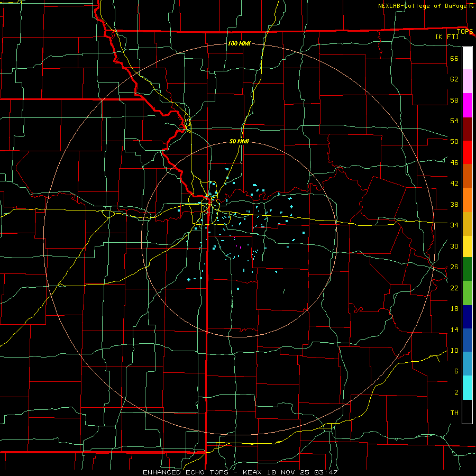The image size is (476, 476).
Task: Click the legend value '66'
Action: pos(454,58)
